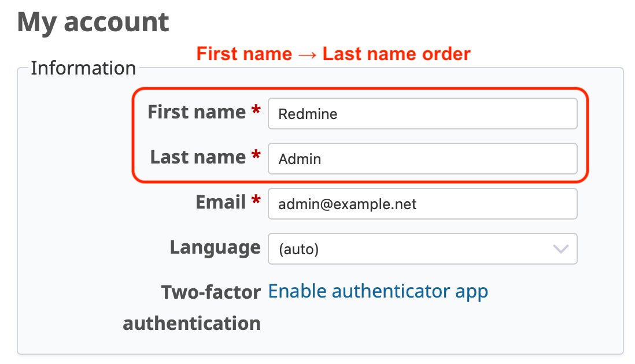The image size is (635, 364).
Task: Select the Last name text box containing Admin
Action: click(422, 158)
